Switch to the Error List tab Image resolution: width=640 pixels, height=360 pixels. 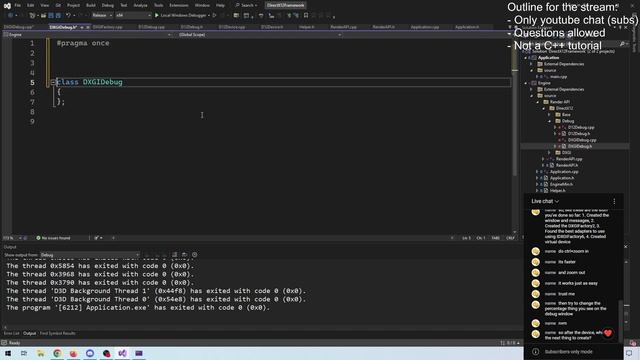click(11, 333)
